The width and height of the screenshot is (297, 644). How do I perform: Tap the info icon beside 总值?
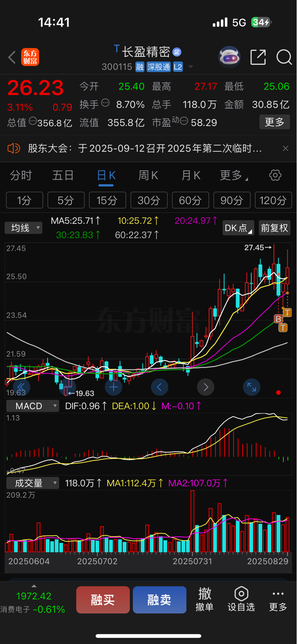(33, 121)
